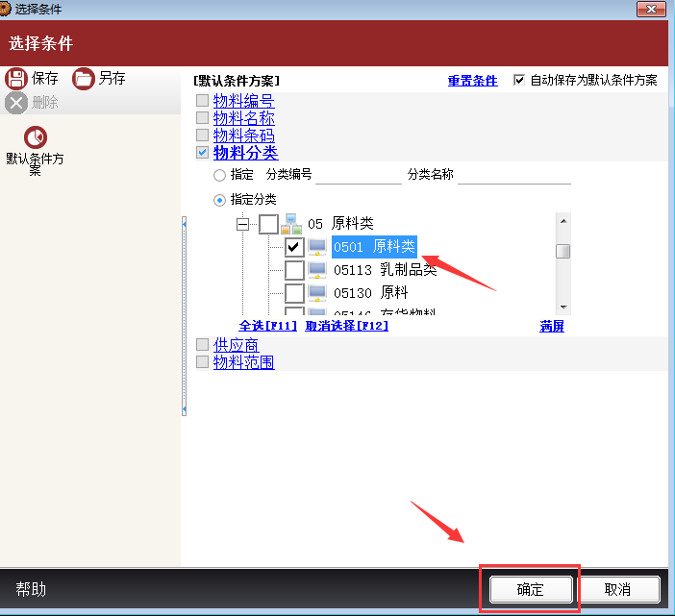Click the monitor icon beside 05113 乳制品类
The width and height of the screenshot is (675, 616).
[x=317, y=270]
